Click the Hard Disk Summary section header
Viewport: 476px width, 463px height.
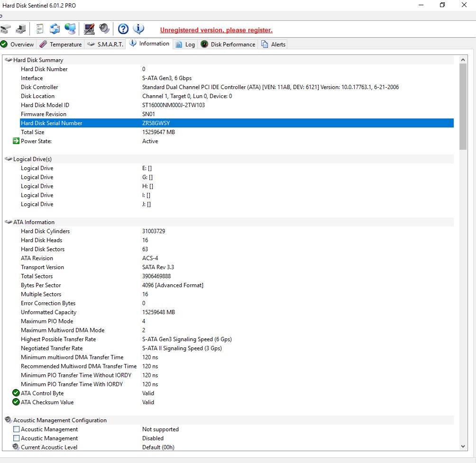click(229, 60)
